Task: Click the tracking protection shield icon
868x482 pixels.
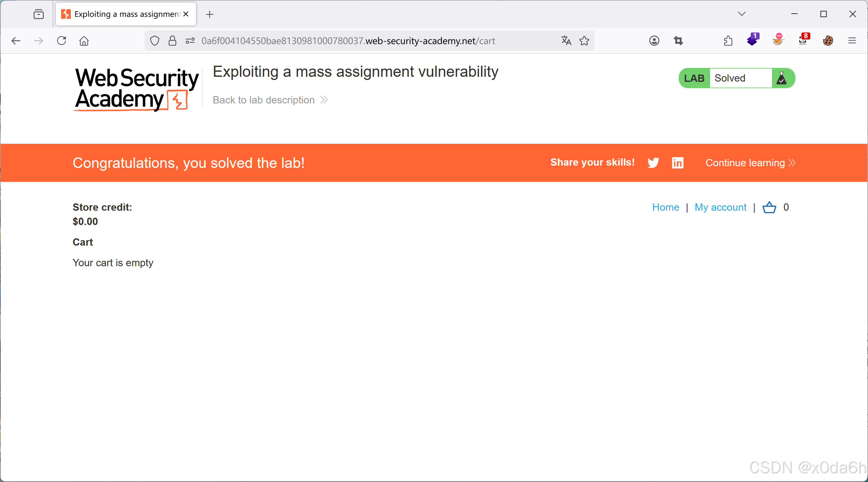Action: click(155, 41)
